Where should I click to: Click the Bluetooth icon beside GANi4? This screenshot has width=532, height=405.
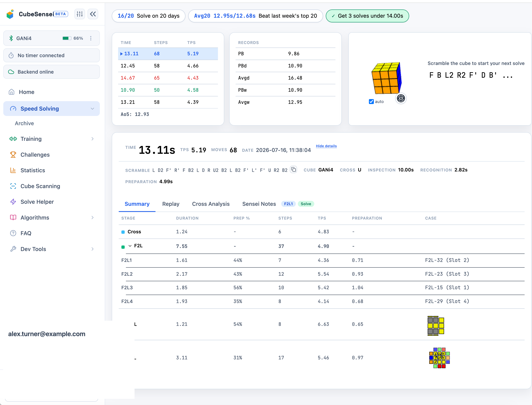11,38
